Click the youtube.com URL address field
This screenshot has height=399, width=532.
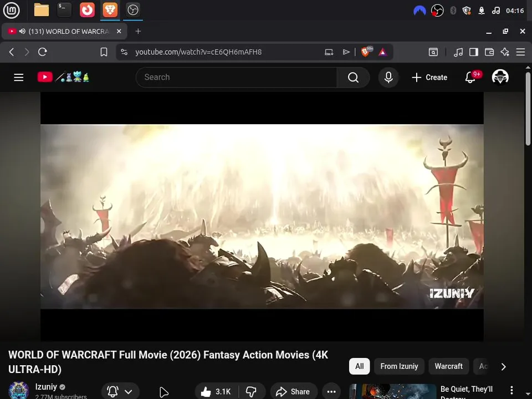click(x=198, y=52)
